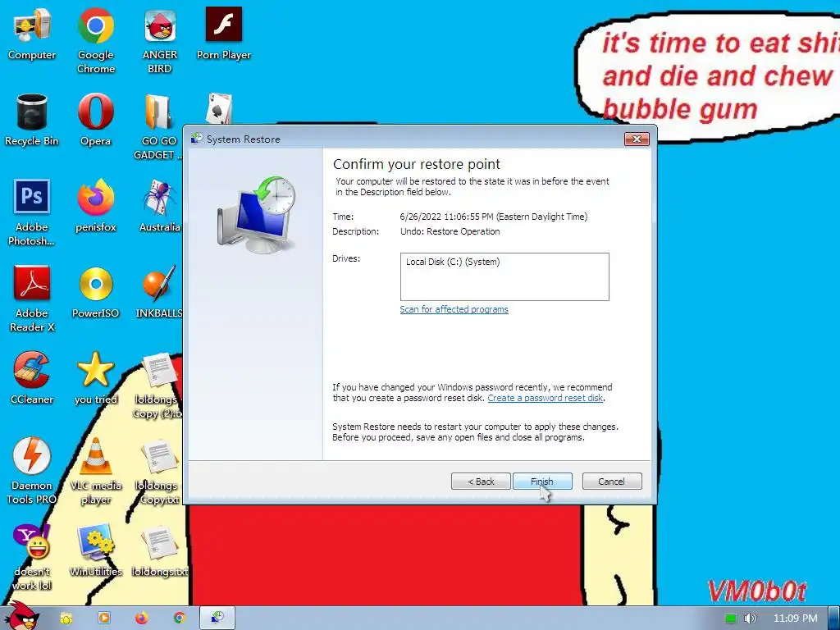840x630 pixels.
Task: Click the green network tray icon
Action: pyautogui.click(x=730, y=619)
